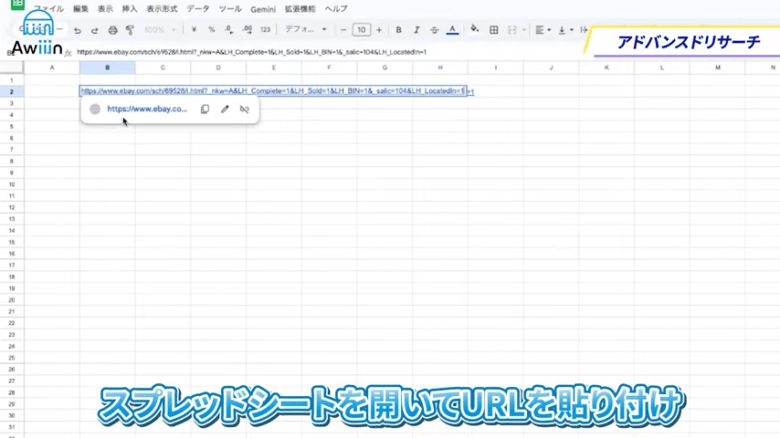The image size is (780, 438).
Task: Toggle italic formatting
Action: 416,30
